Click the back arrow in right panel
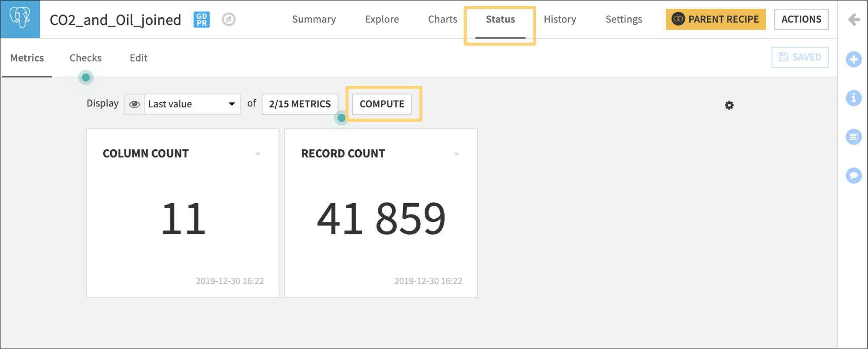 854,20
